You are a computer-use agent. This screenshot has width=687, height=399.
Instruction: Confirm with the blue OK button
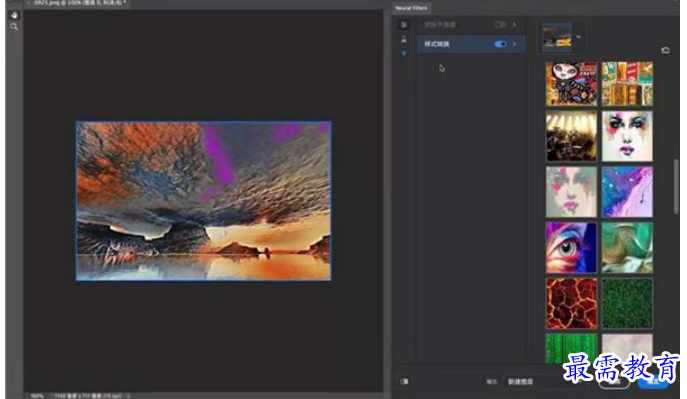[x=653, y=382]
